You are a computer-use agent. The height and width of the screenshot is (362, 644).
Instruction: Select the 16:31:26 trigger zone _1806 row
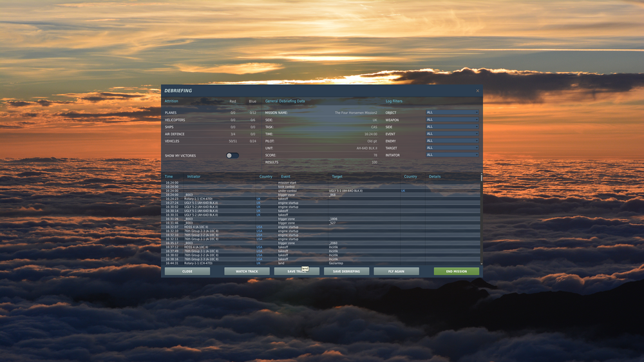click(x=322, y=219)
